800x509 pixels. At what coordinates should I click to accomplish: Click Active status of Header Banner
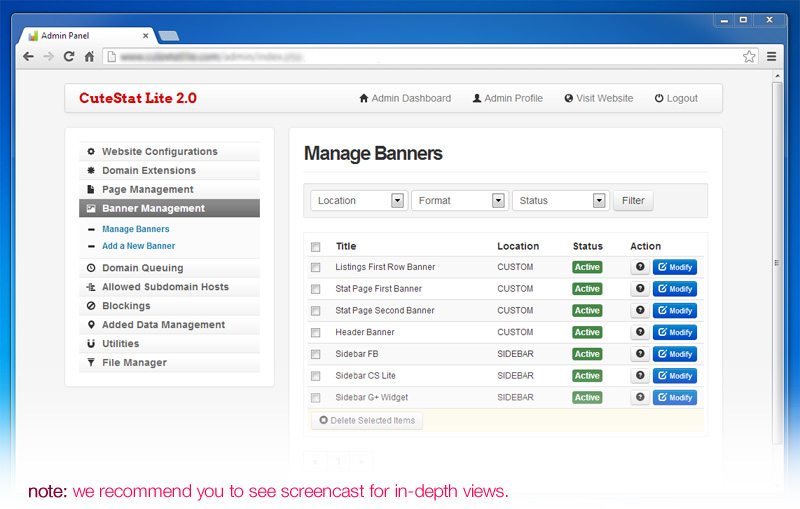[x=587, y=332]
